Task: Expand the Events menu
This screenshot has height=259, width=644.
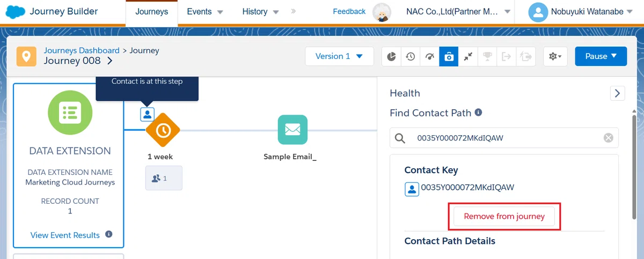Action: pyautogui.click(x=205, y=12)
